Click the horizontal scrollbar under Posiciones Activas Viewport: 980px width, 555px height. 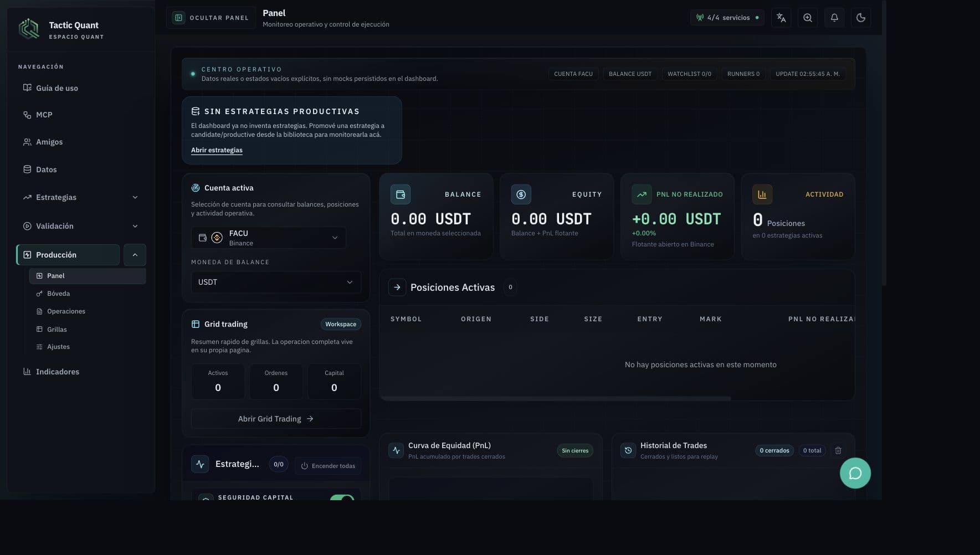(555, 398)
